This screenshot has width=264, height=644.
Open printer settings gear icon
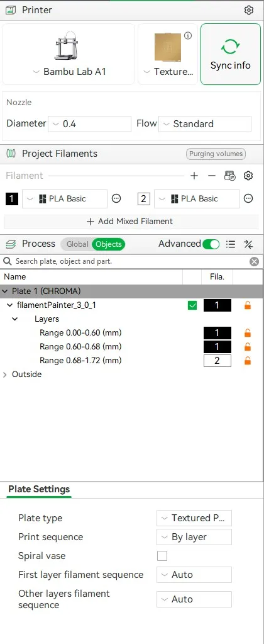(248, 10)
